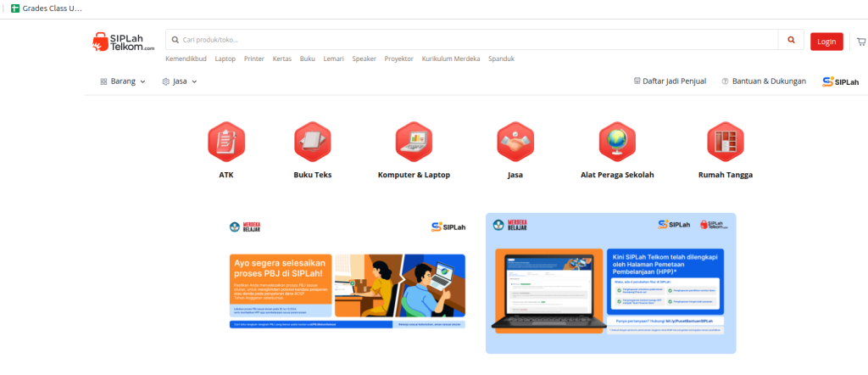Click the Buku Teks category label
This screenshot has height=375, width=868.
(312, 175)
